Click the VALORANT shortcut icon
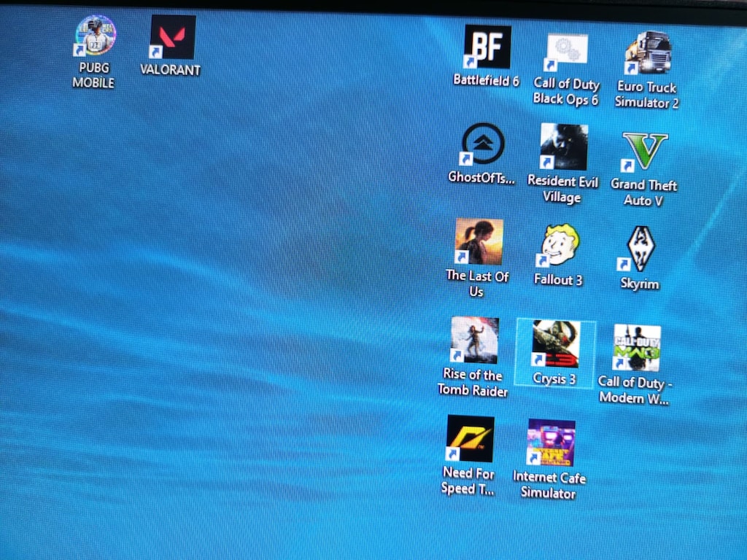The image size is (747, 560). (x=172, y=37)
